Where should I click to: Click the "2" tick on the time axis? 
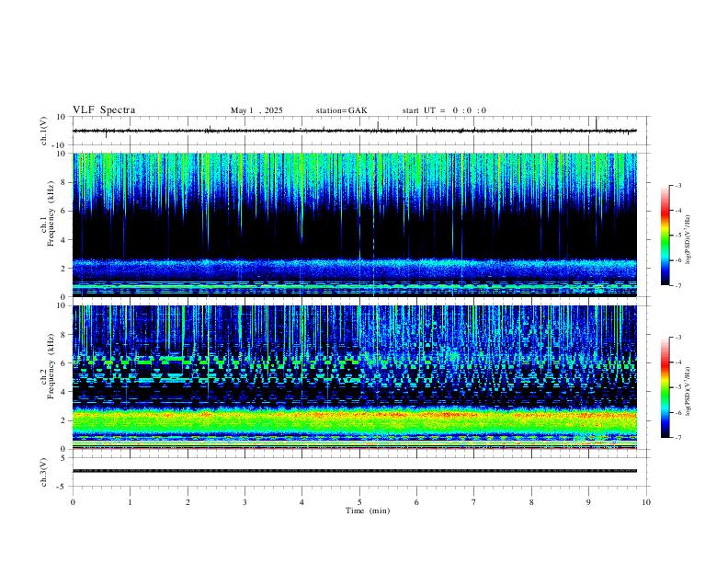pos(188,502)
